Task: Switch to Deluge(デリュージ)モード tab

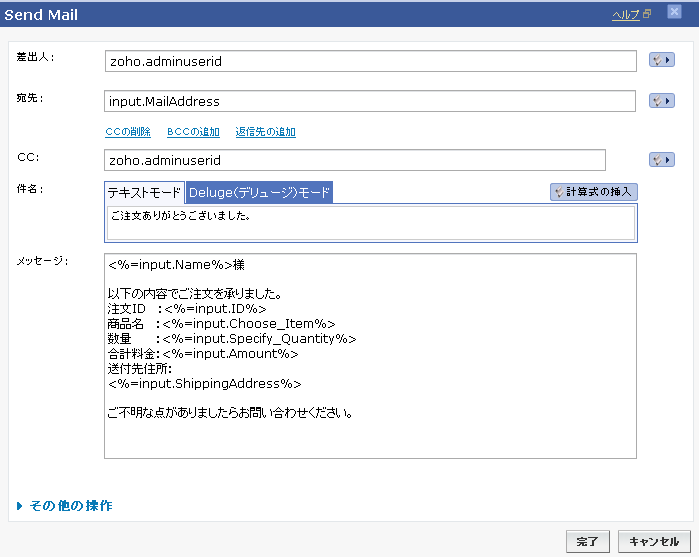Action: 259,193
